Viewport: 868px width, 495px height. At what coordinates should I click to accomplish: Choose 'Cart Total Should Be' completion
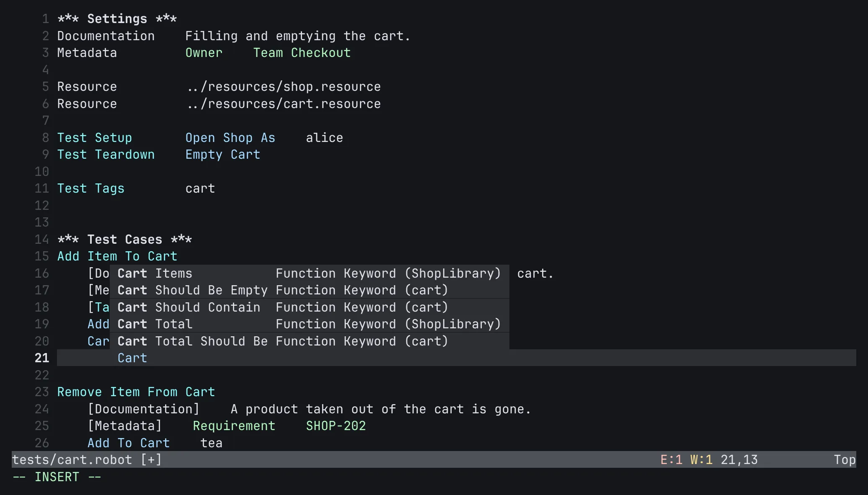pos(309,341)
